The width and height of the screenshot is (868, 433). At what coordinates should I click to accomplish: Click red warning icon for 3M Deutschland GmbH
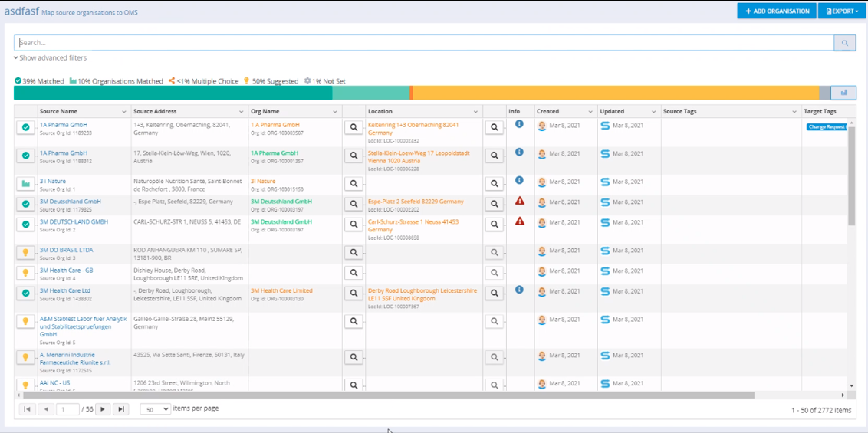coord(519,201)
